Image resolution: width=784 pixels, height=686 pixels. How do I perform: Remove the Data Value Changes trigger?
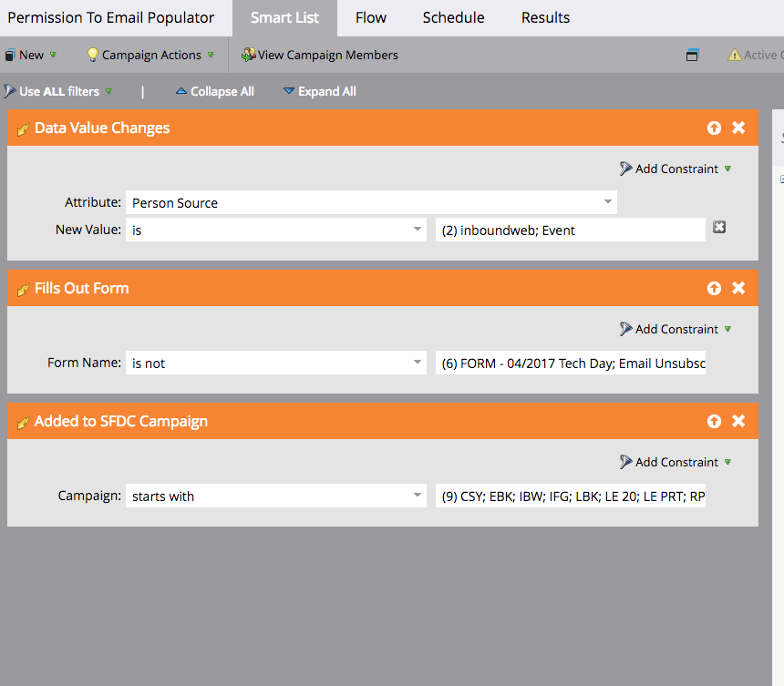pyautogui.click(x=738, y=128)
